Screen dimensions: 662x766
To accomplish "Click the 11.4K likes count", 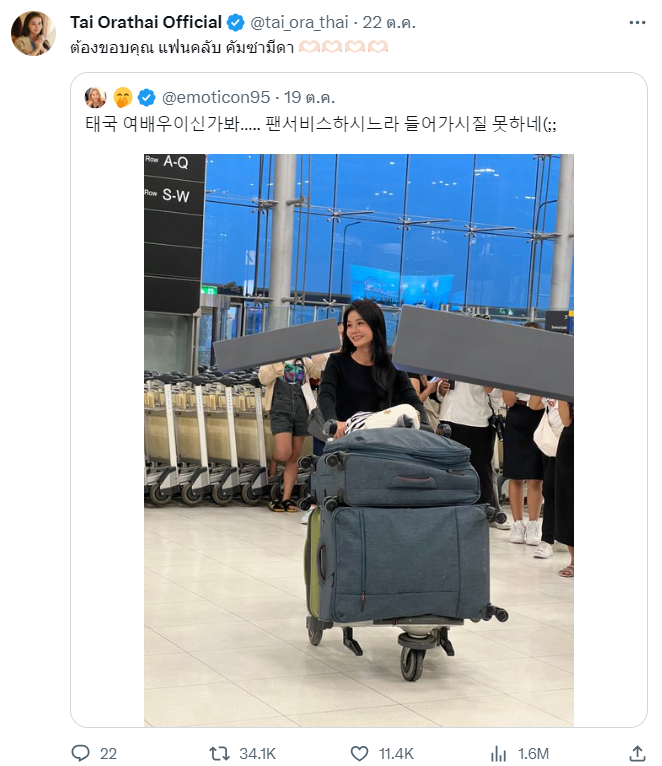I will 396,753.
